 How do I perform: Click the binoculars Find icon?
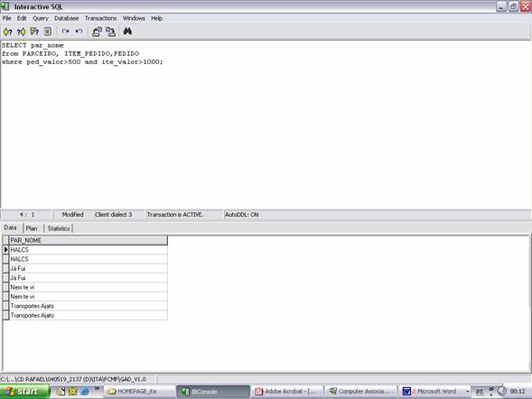(x=127, y=32)
